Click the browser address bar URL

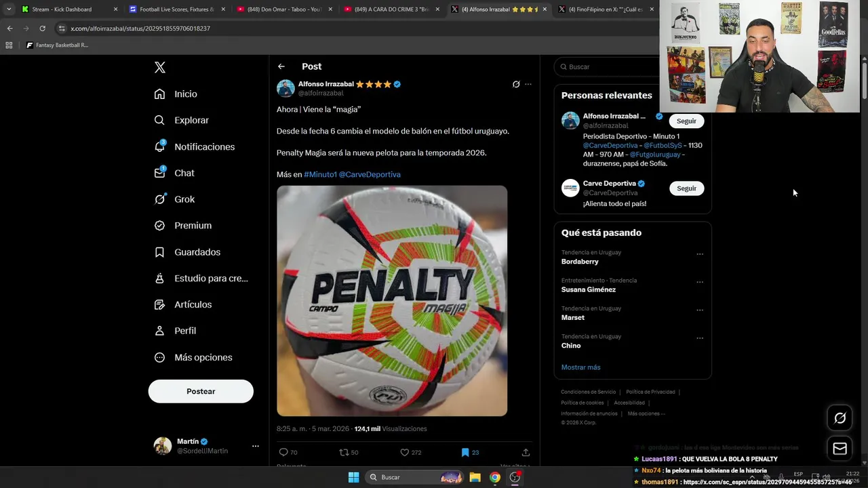click(x=140, y=28)
